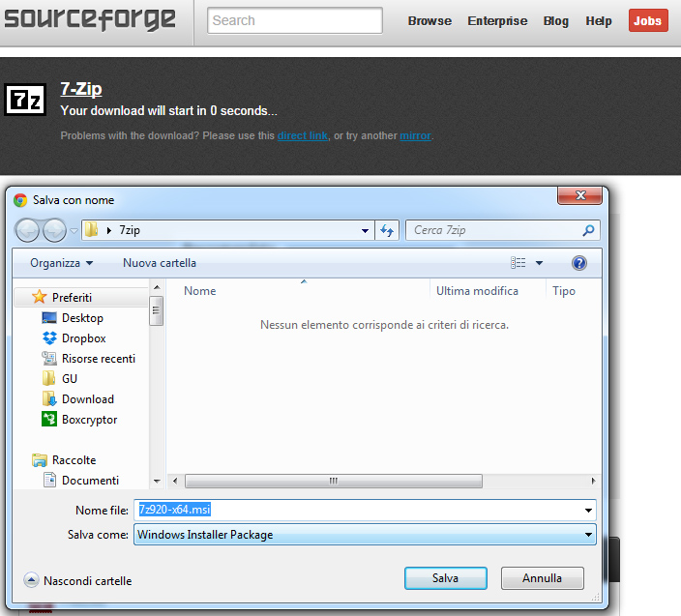The width and height of the screenshot is (681, 616).
Task: Select Boxcryptor in the sidebar
Action: coord(89,420)
